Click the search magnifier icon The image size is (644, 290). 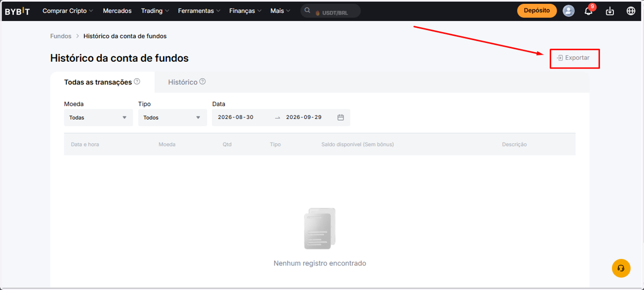307,11
